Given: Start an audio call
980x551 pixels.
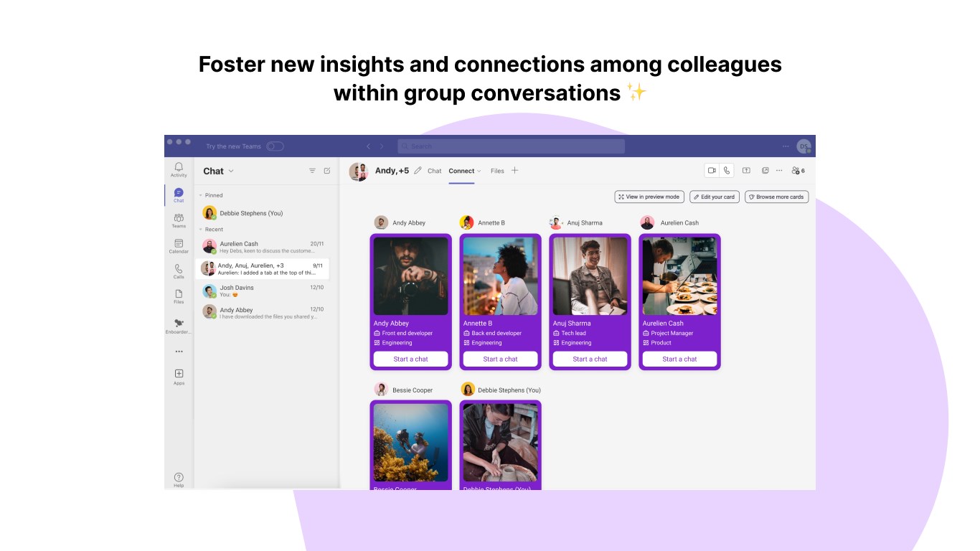Looking at the screenshot, I should pyautogui.click(x=727, y=171).
